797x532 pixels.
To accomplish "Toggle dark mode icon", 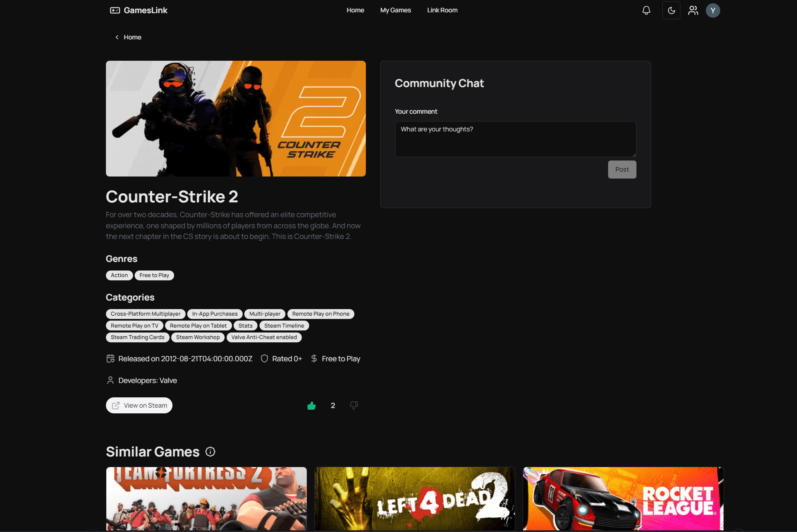I will (x=671, y=10).
